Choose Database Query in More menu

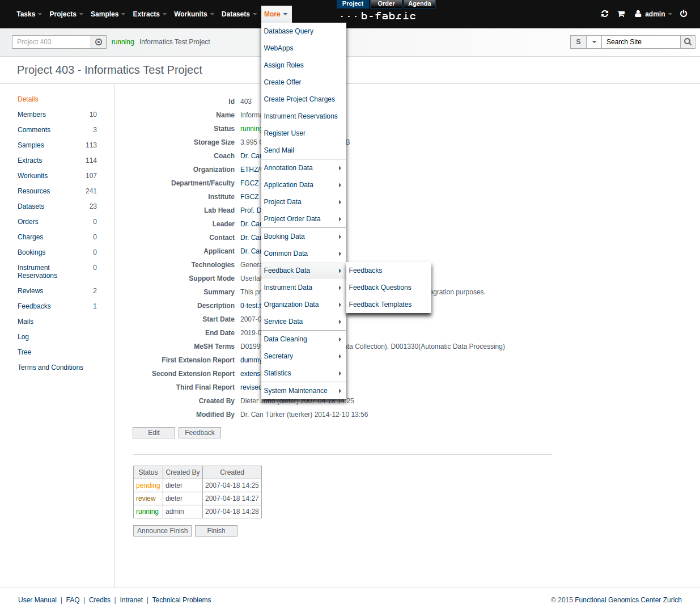point(289,31)
